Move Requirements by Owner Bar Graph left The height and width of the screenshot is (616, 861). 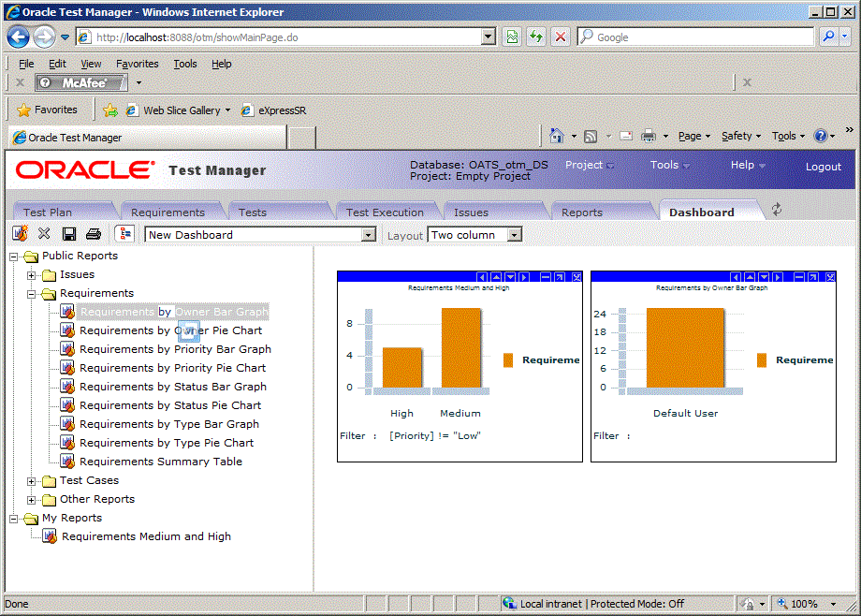pyautogui.click(x=736, y=277)
